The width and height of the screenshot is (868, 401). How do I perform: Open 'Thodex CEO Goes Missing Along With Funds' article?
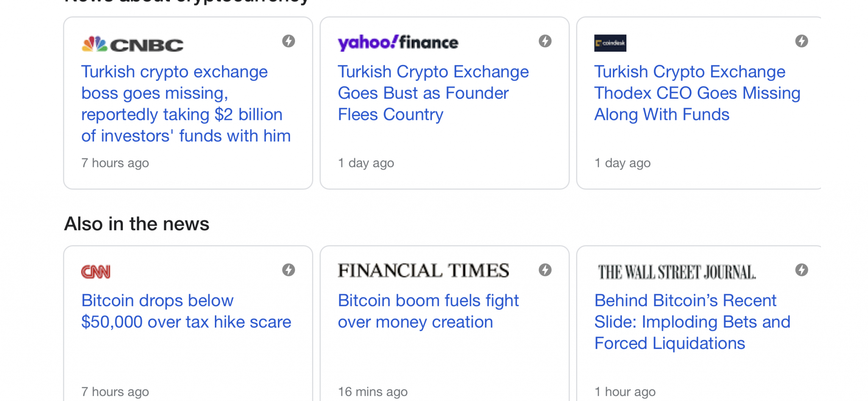(x=697, y=93)
